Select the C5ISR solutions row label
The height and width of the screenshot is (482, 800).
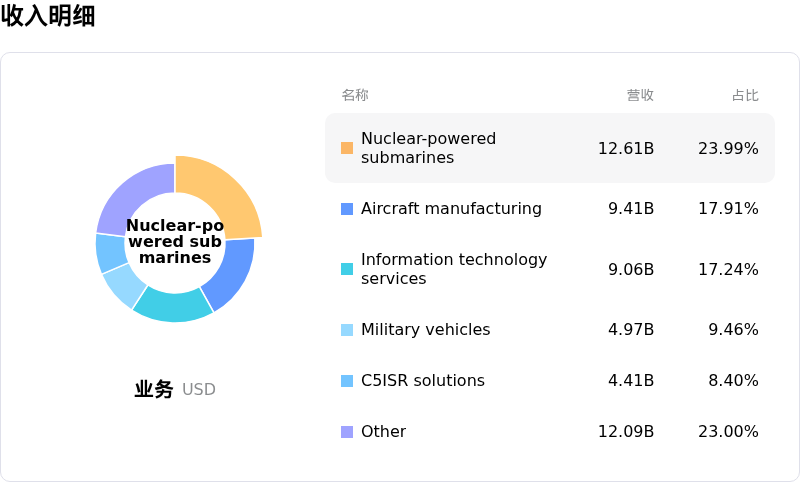[x=423, y=380]
